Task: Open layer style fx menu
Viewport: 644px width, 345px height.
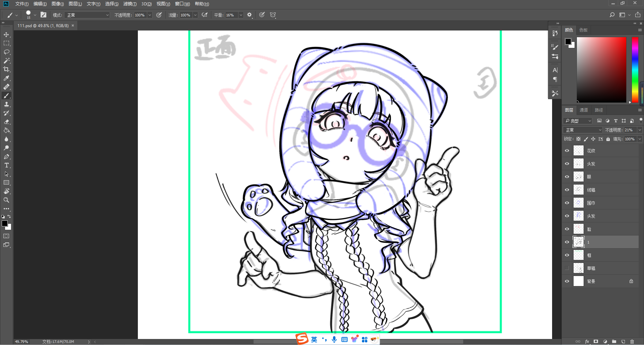Action: click(587, 342)
